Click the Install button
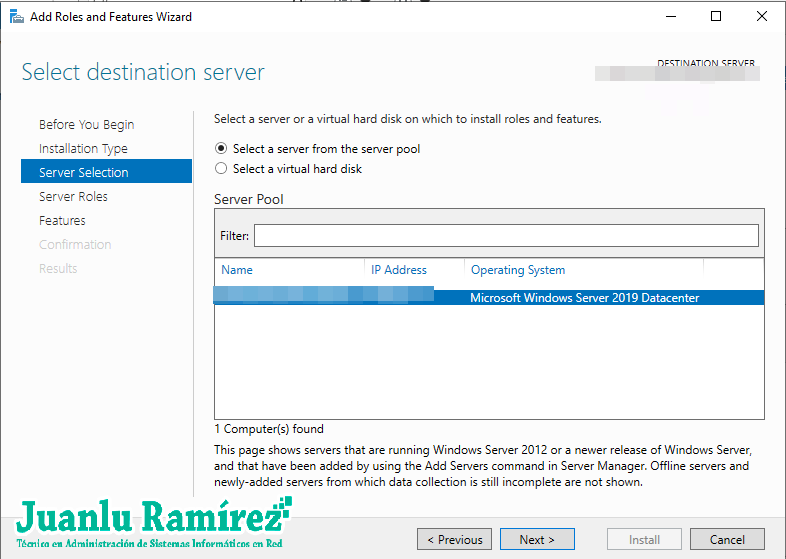Screen dimensions: 786x559 pyautogui.click(x=644, y=540)
